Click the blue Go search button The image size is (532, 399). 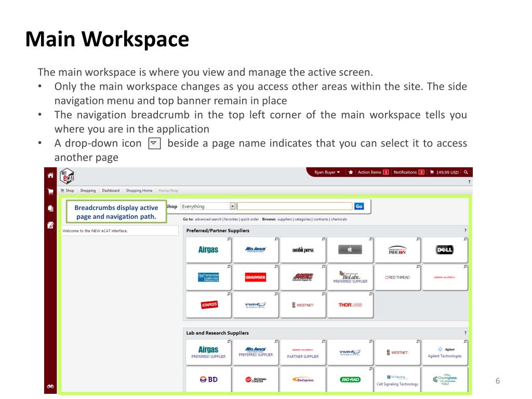pyautogui.click(x=359, y=206)
